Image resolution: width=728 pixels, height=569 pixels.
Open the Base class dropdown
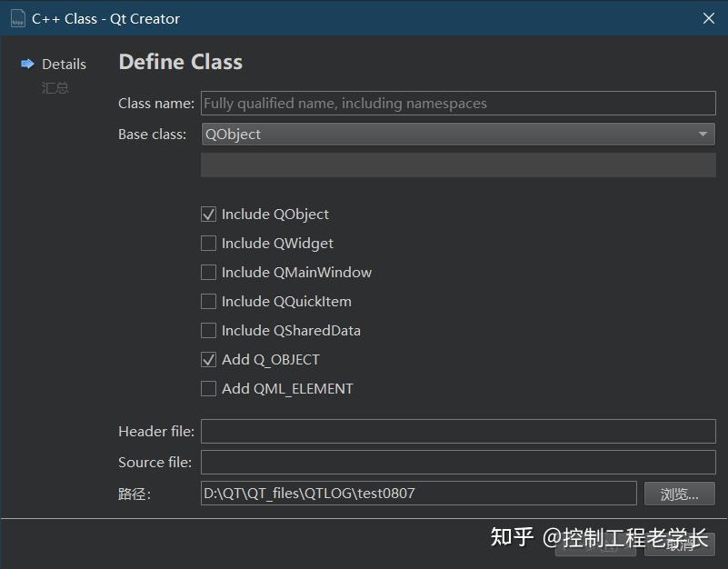point(457,133)
